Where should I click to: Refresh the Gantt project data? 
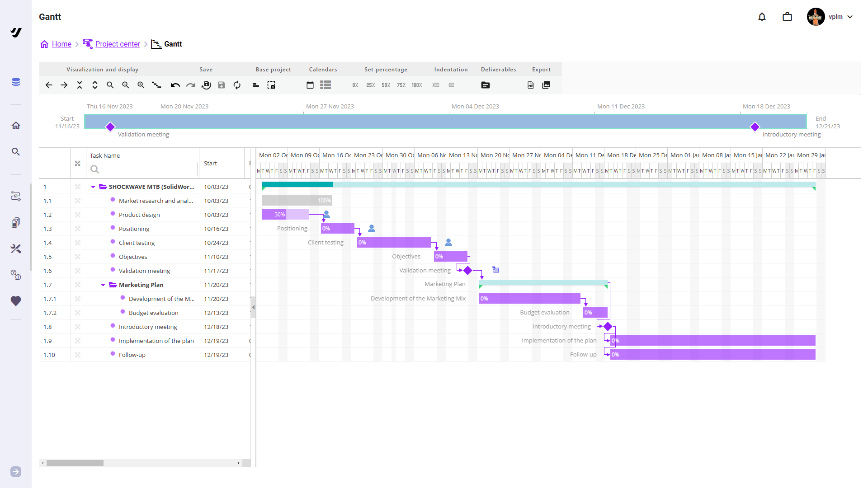tap(236, 85)
